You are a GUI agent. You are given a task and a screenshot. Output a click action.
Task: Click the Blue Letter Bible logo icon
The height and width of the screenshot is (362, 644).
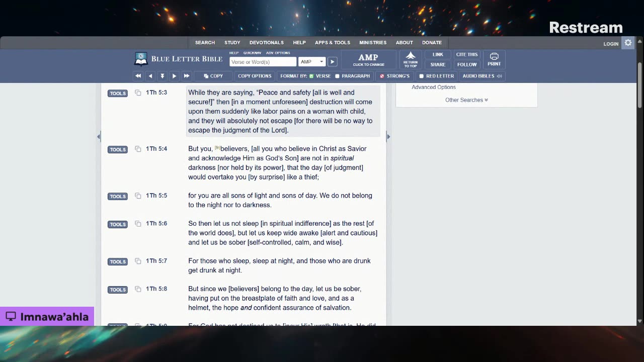141,59
